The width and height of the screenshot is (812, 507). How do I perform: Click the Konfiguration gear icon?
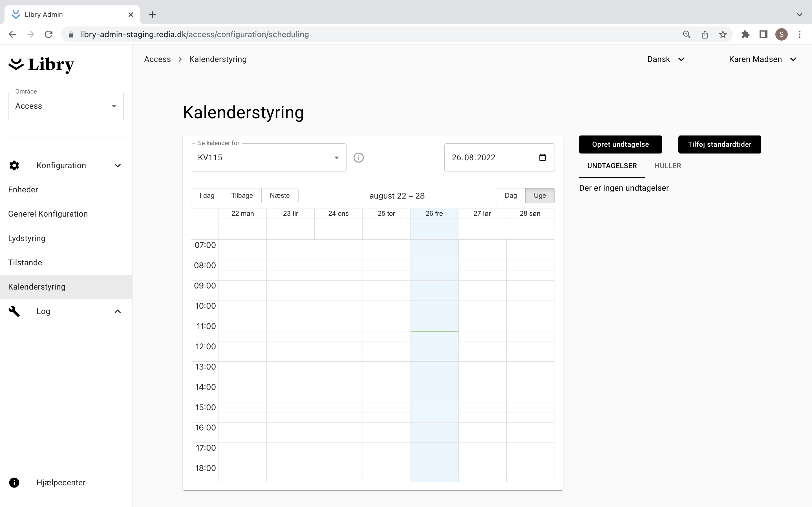click(14, 165)
